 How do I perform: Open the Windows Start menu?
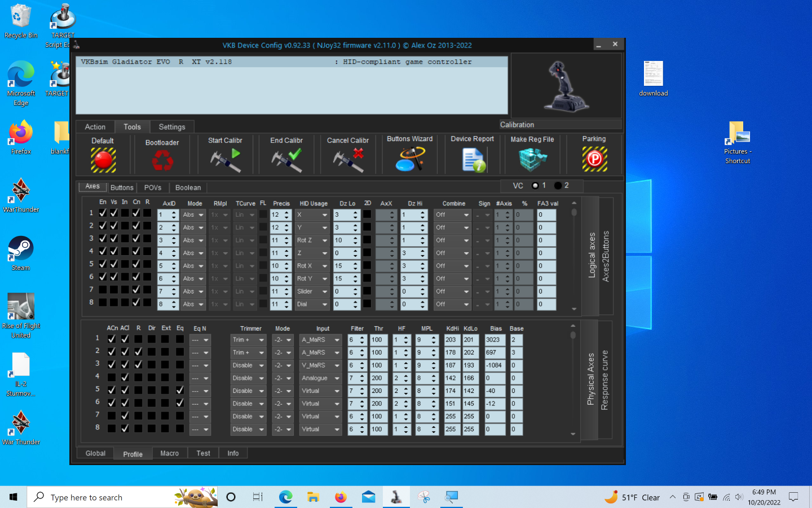[x=14, y=497]
